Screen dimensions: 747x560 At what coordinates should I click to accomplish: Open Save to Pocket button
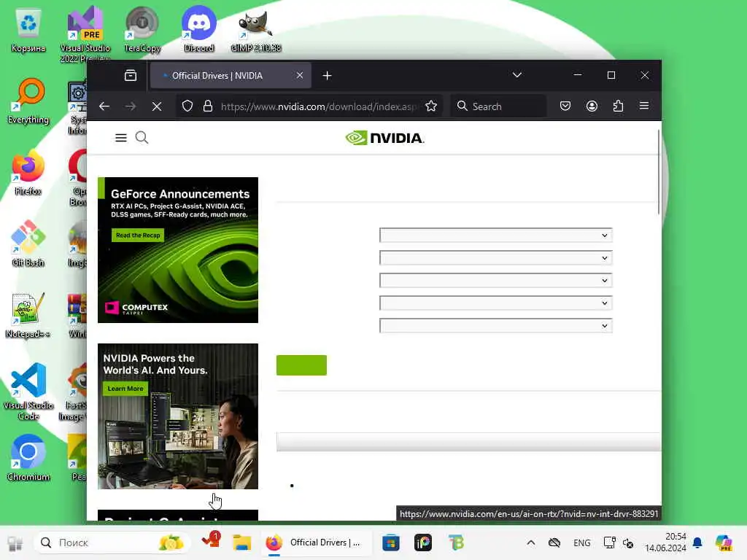point(565,106)
